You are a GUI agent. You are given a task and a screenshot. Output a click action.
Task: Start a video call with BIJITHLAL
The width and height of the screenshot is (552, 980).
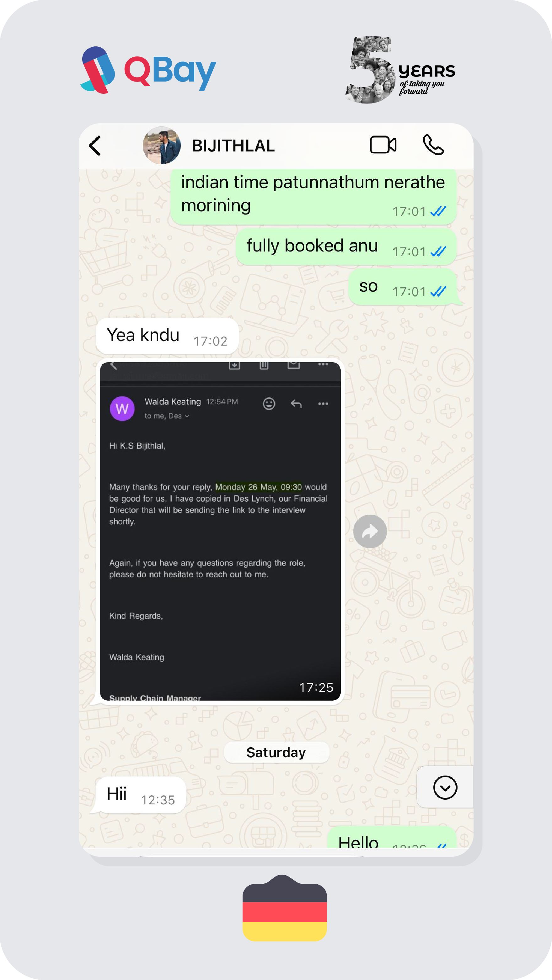383,145
